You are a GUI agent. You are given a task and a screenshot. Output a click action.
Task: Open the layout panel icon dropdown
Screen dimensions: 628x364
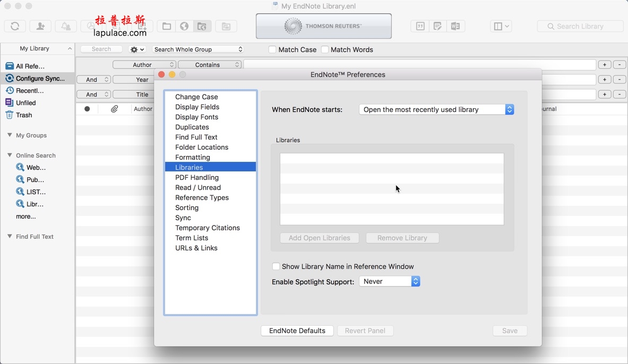[501, 26]
